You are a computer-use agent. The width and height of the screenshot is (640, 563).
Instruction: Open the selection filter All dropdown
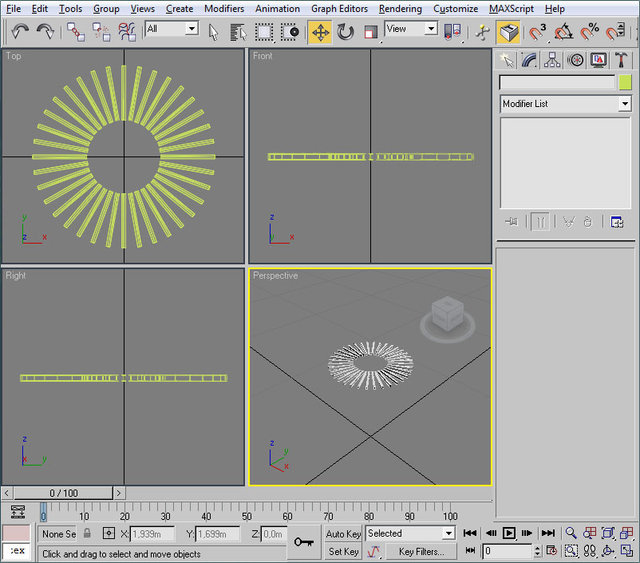(171, 30)
